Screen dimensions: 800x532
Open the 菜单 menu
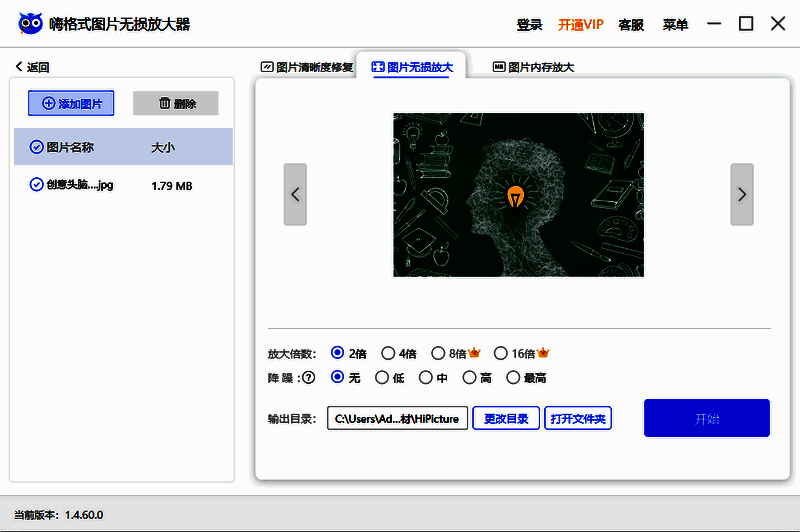676,24
